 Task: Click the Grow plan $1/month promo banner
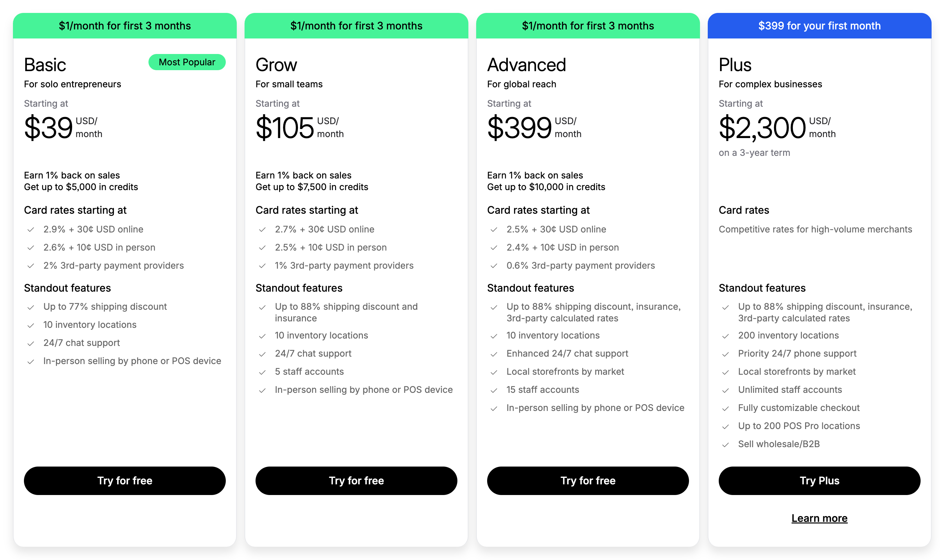click(x=356, y=26)
